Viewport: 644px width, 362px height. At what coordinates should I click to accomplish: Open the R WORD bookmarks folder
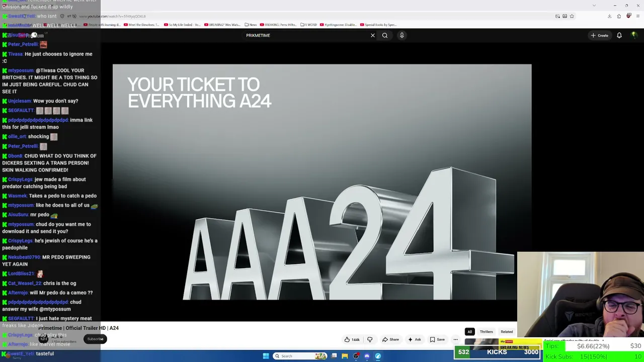tap(309, 25)
